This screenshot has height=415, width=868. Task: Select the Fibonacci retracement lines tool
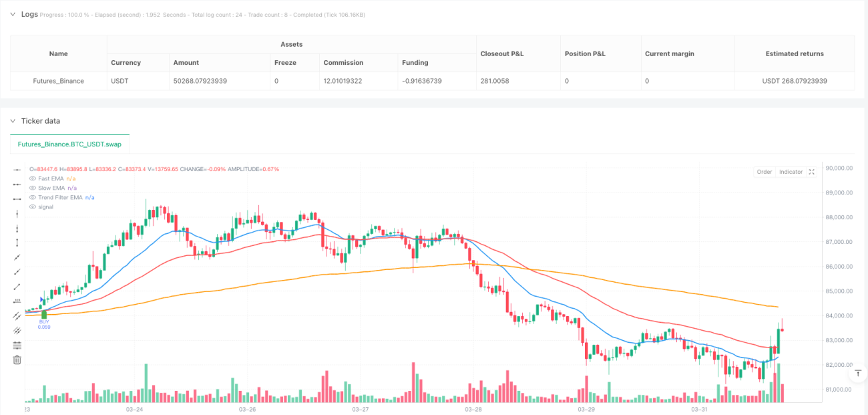pyautogui.click(x=17, y=345)
